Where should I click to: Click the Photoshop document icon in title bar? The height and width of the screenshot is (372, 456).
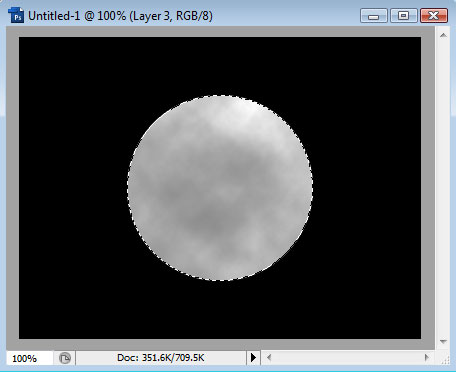pyautogui.click(x=16, y=15)
